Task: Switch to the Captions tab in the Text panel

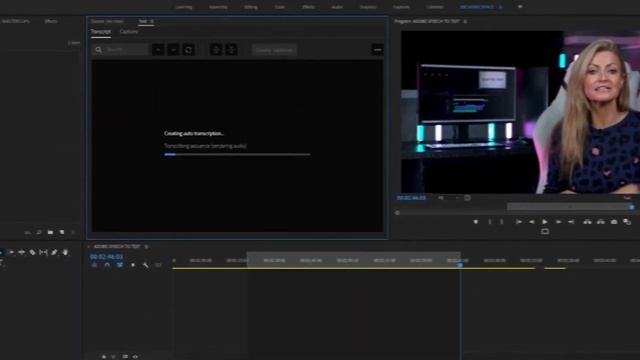Action: (x=129, y=31)
